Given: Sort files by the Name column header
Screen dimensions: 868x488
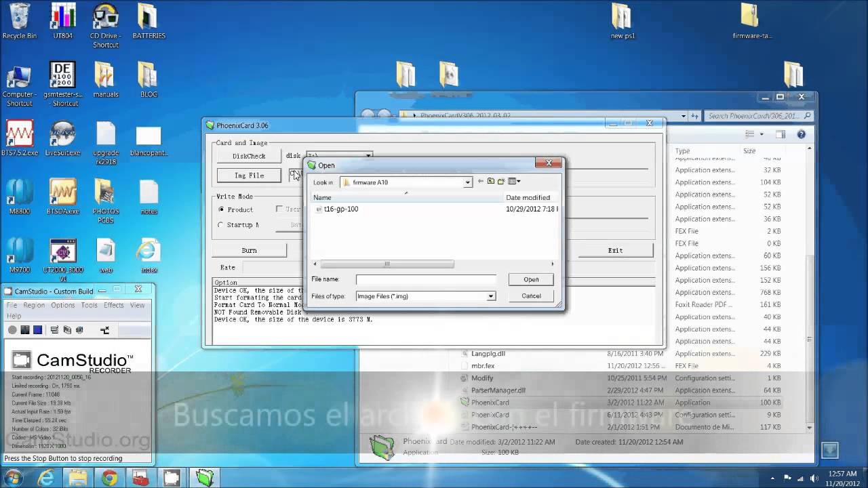Looking at the screenshot, I should tap(407, 197).
